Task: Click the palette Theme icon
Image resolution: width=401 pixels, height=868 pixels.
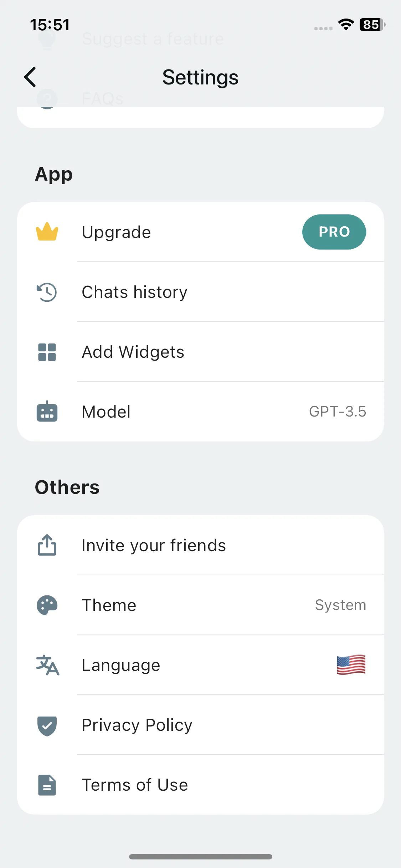Action: [x=47, y=605]
